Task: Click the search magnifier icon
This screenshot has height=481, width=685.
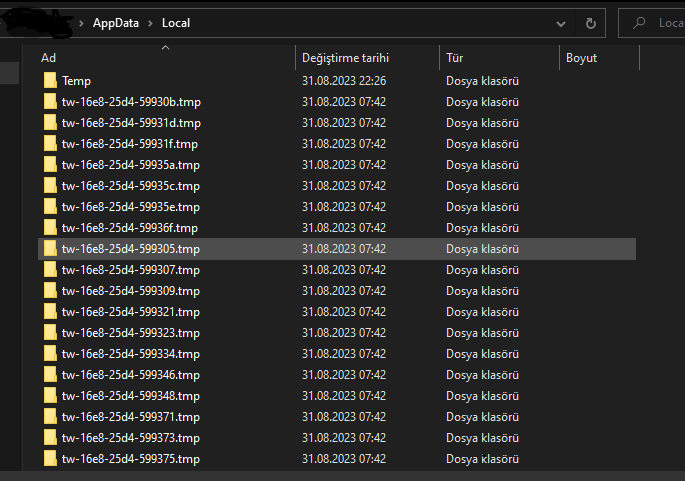Action: [639, 23]
